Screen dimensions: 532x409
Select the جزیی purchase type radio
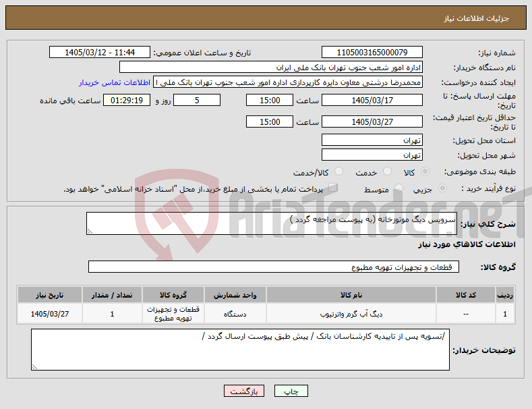tap(442, 188)
